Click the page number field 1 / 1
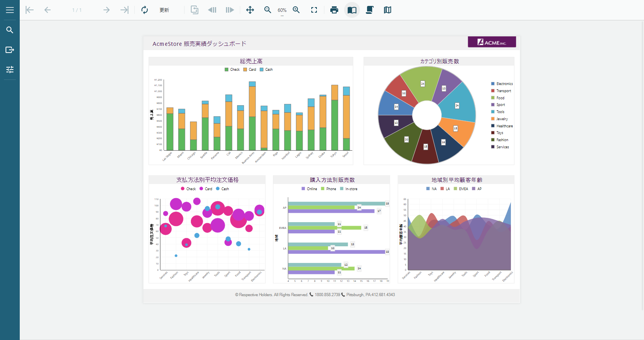Image resolution: width=644 pixels, height=340 pixels. (x=77, y=10)
